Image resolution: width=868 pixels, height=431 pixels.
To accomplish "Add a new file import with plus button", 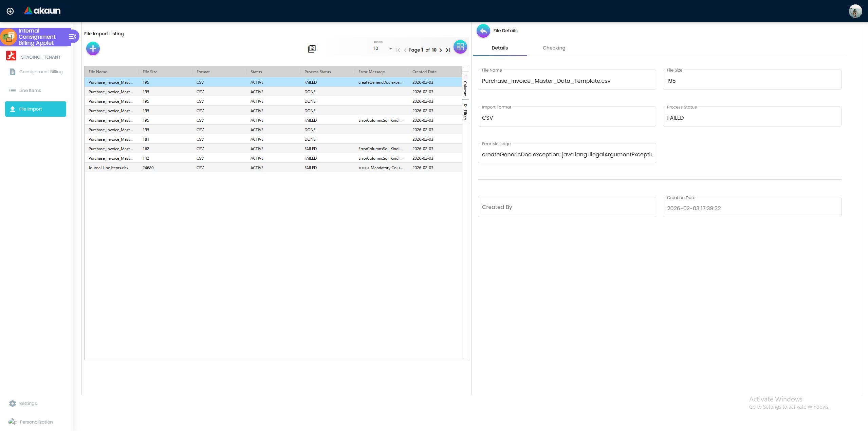I will [93, 48].
